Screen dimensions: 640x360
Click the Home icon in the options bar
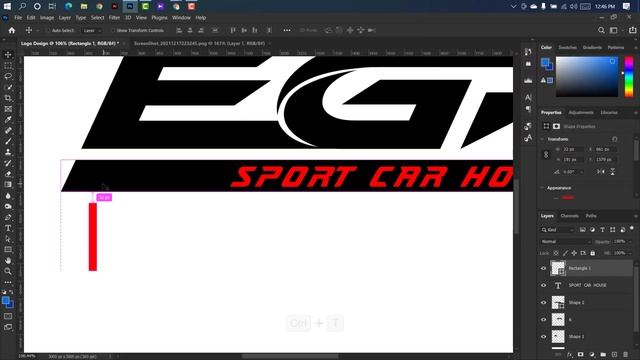pyautogui.click(x=12, y=30)
